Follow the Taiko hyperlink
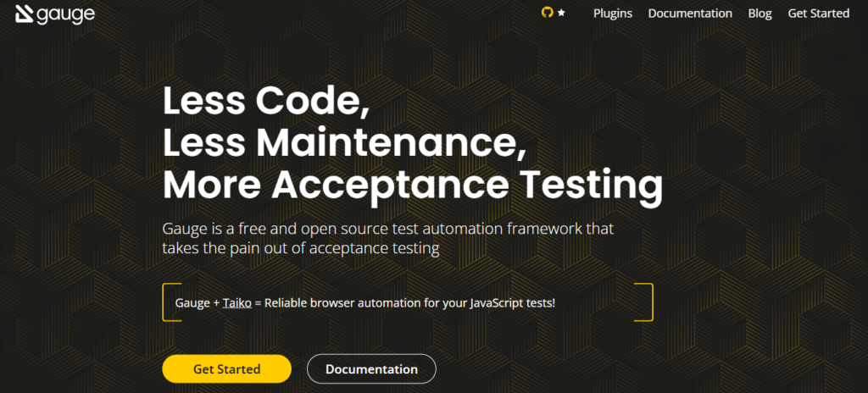This screenshot has height=393, width=868. click(x=236, y=302)
